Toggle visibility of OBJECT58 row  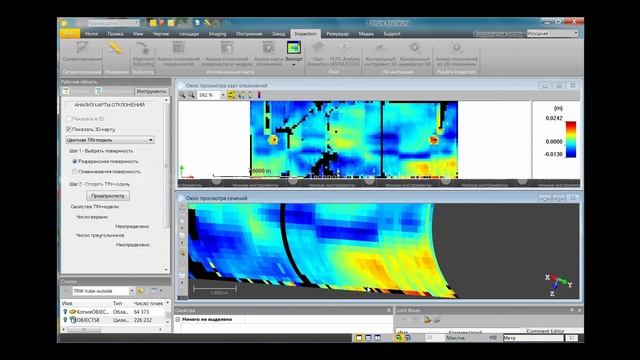(65, 320)
